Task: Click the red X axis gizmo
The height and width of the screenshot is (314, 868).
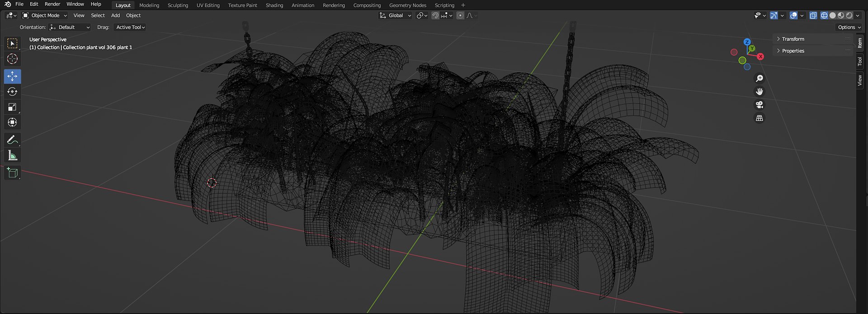Action: 760,56
